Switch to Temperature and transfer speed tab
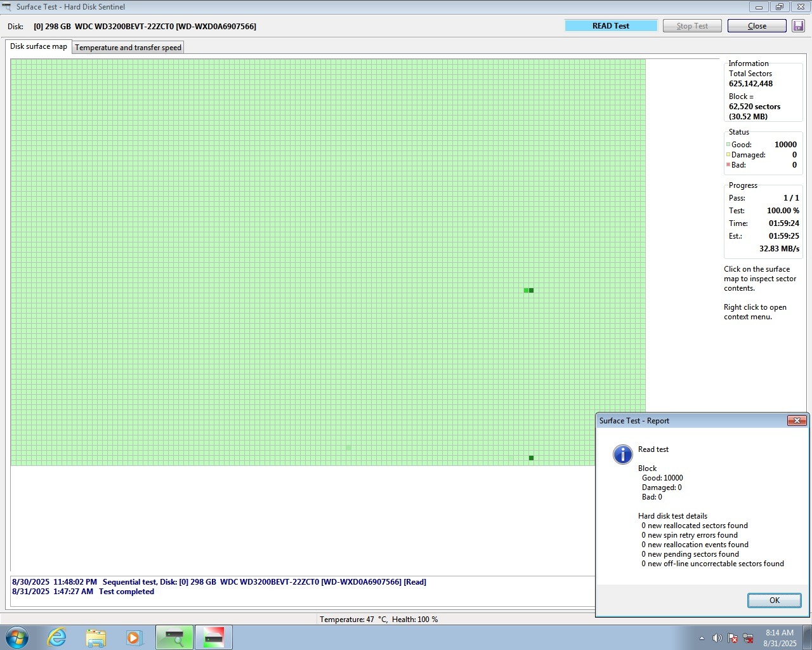812x650 pixels. click(128, 48)
